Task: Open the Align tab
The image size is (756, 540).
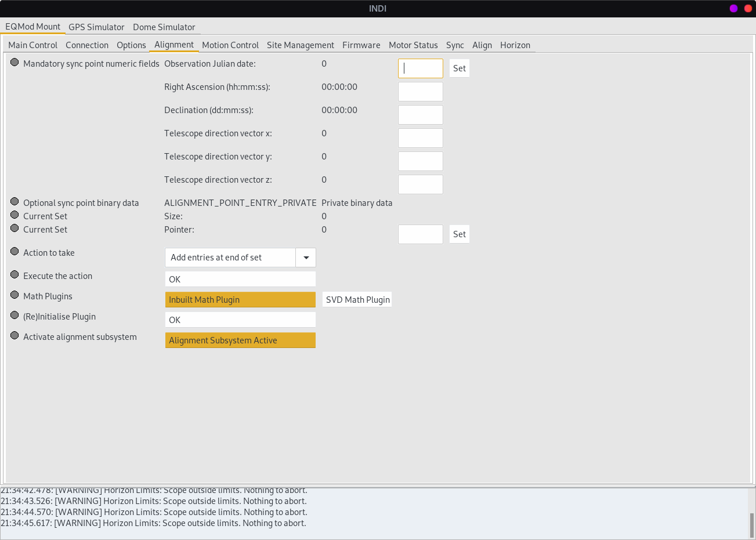Action: 482,45
